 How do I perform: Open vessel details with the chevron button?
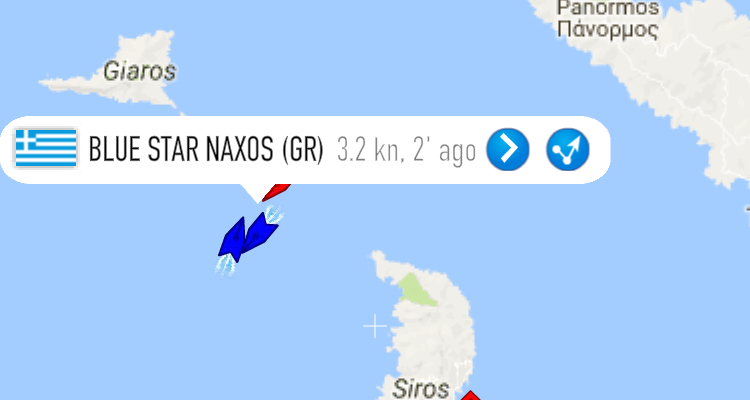(507, 149)
